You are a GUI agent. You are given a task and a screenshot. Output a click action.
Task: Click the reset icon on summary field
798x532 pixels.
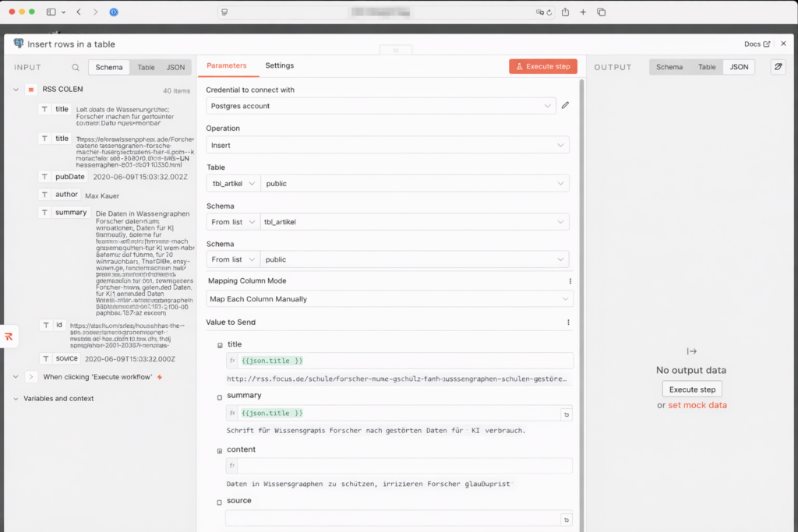566,414
